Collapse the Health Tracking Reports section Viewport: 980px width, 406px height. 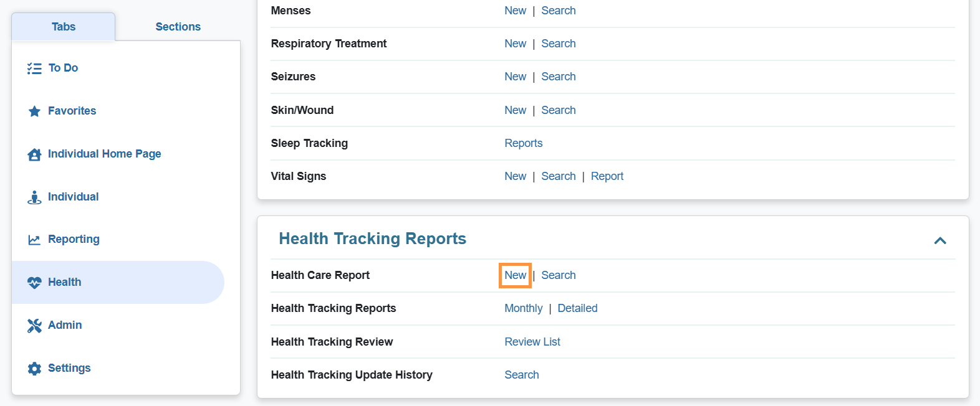point(940,240)
